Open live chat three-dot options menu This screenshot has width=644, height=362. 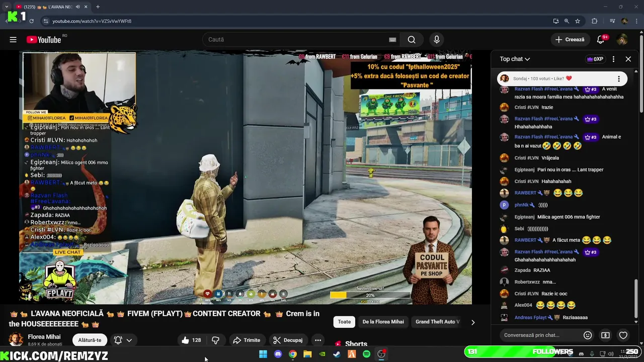coord(613,59)
